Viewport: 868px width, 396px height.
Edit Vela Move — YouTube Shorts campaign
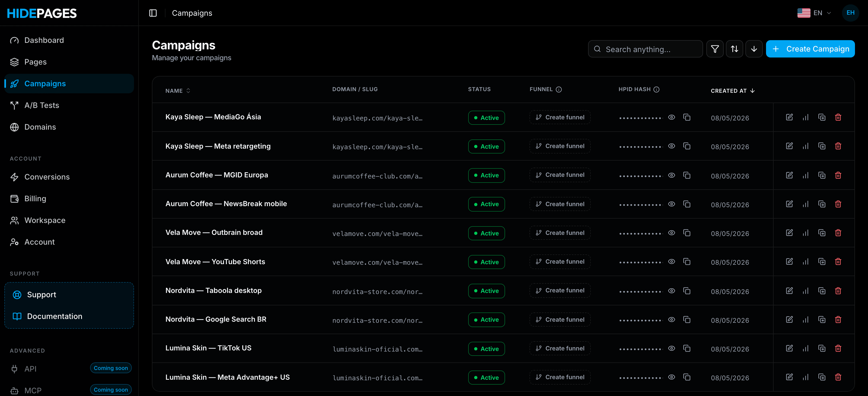point(789,261)
